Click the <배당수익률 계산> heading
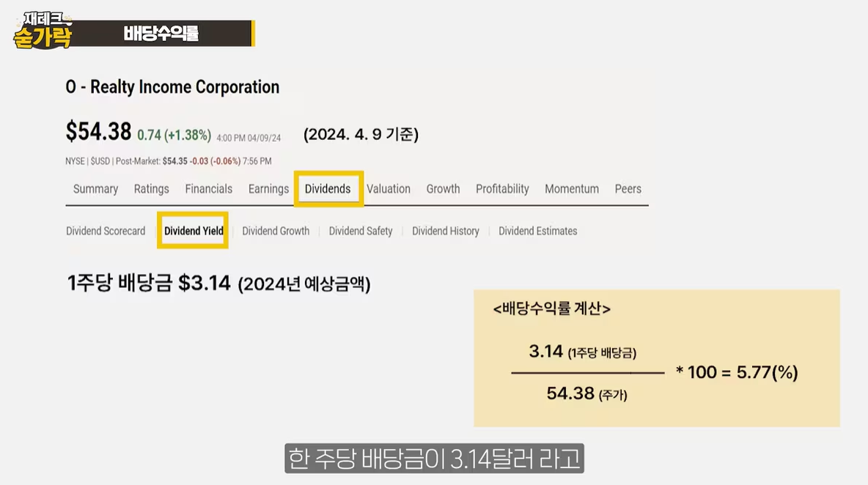This screenshot has width=868, height=485. pos(551,308)
